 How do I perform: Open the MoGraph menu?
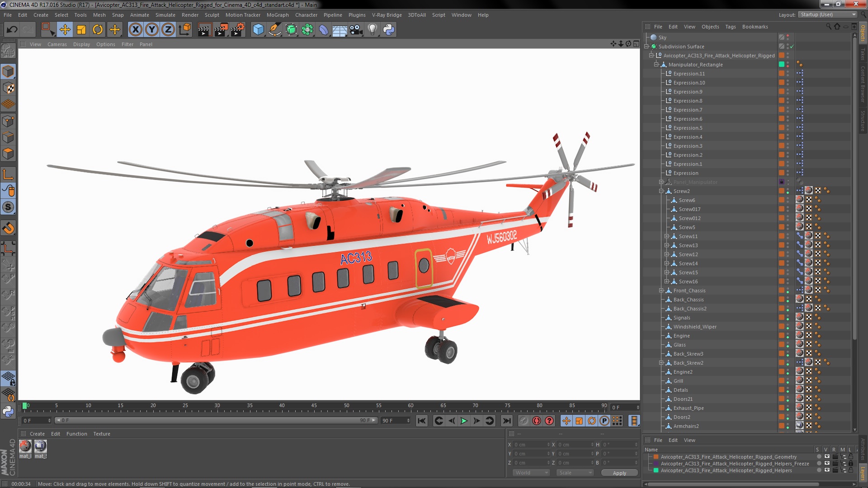278,15
